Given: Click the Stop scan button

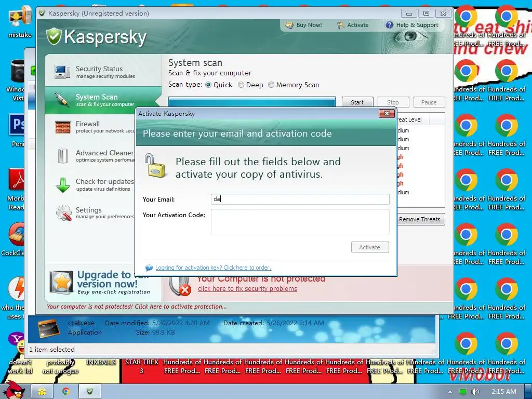Looking at the screenshot, I should pos(393,102).
